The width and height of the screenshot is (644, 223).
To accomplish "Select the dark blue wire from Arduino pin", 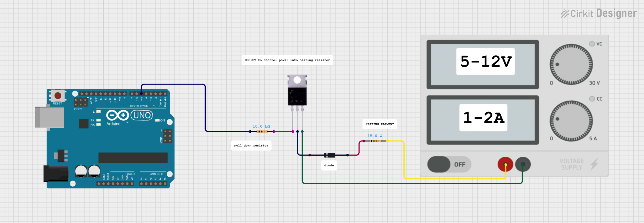I will pyautogui.click(x=205, y=108).
